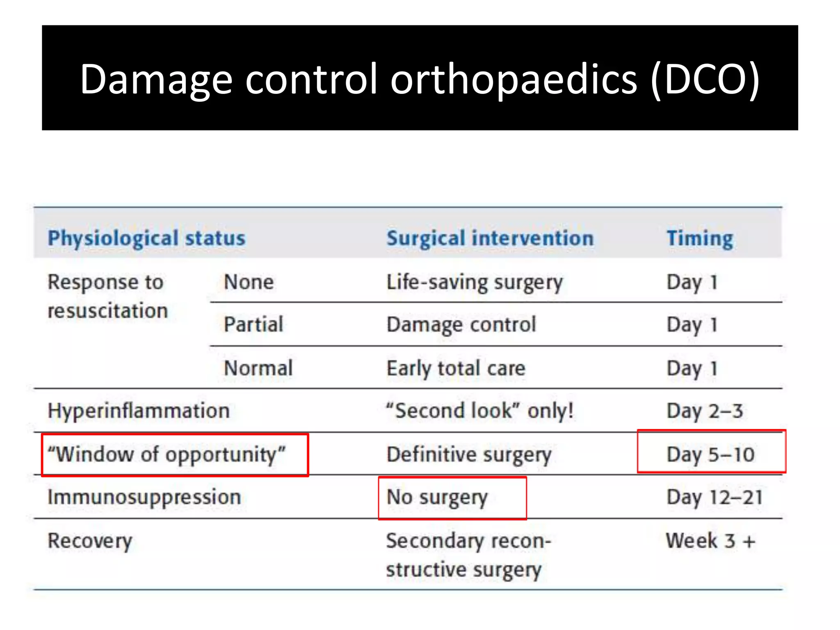Image resolution: width=840 pixels, height=630 pixels.
Task: Select the Hyperinflammation row label
Action: click(139, 411)
